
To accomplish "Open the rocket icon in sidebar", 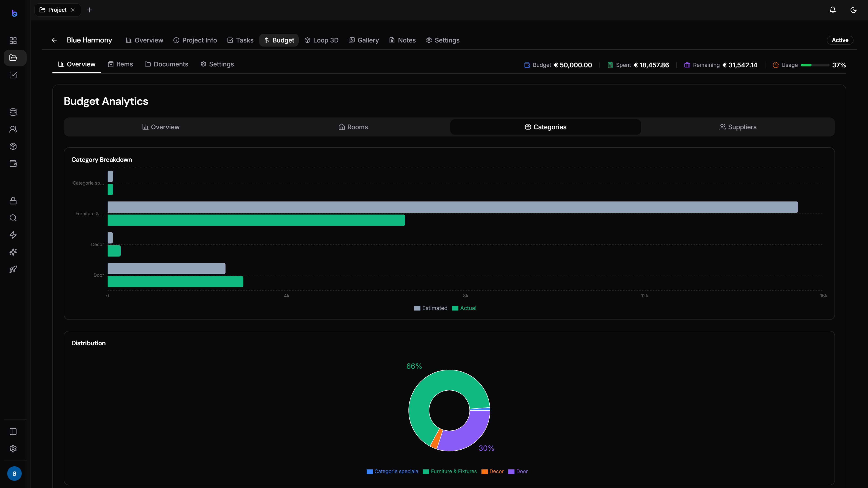I will [x=13, y=269].
